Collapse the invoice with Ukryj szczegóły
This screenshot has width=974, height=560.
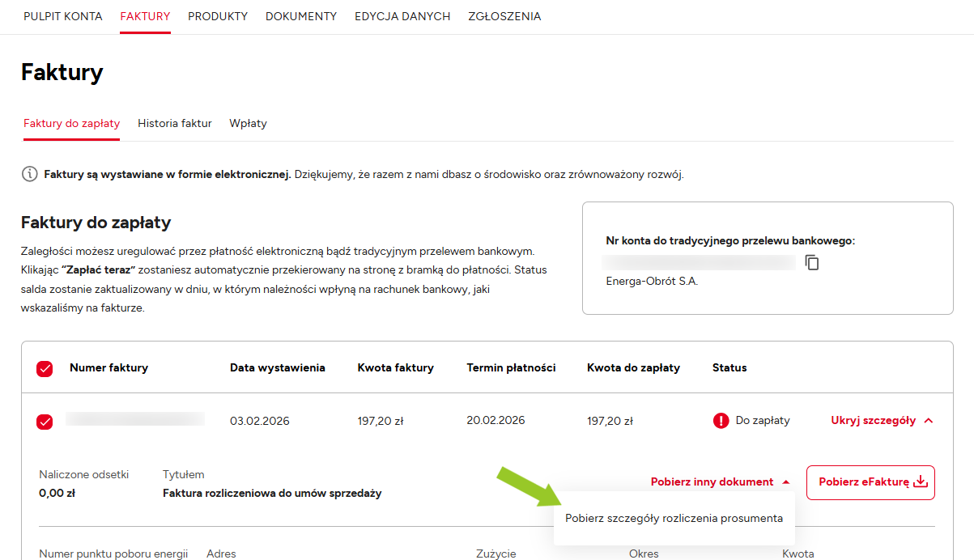[x=882, y=421]
